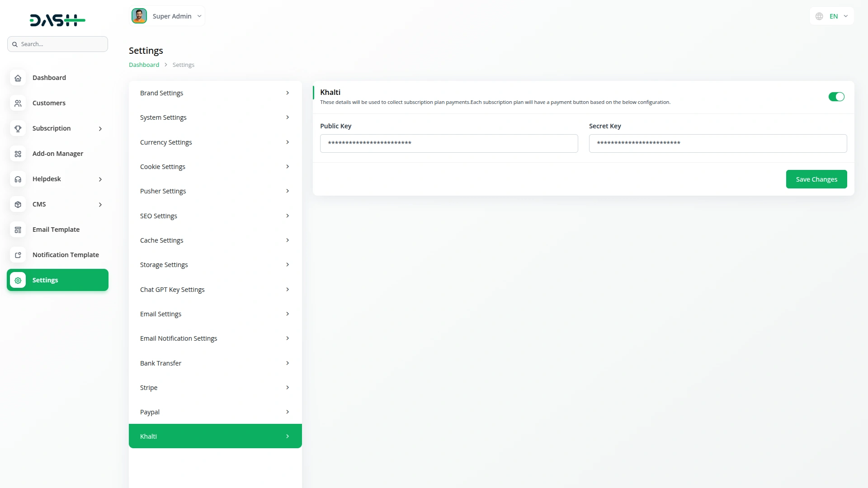
Task: Click the Add-on Manager grid icon
Action: coord(18,154)
